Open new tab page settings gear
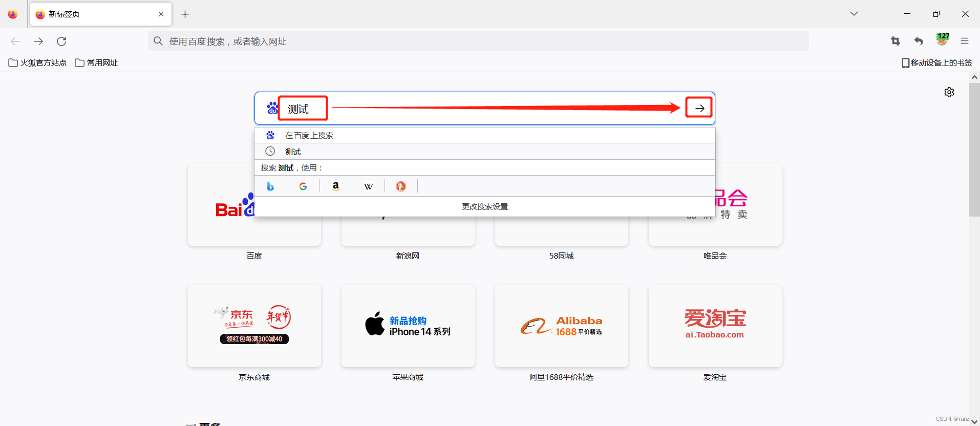The width and height of the screenshot is (980, 426). tap(949, 92)
